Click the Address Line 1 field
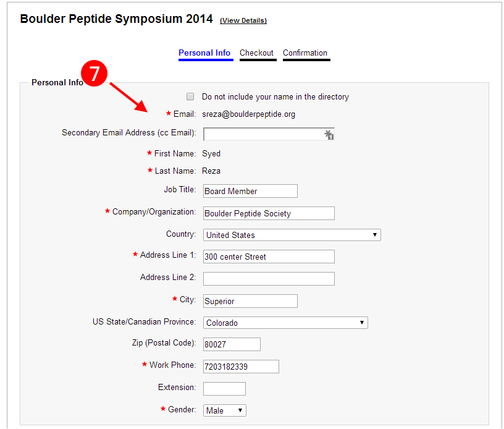504x429 pixels. coord(269,257)
